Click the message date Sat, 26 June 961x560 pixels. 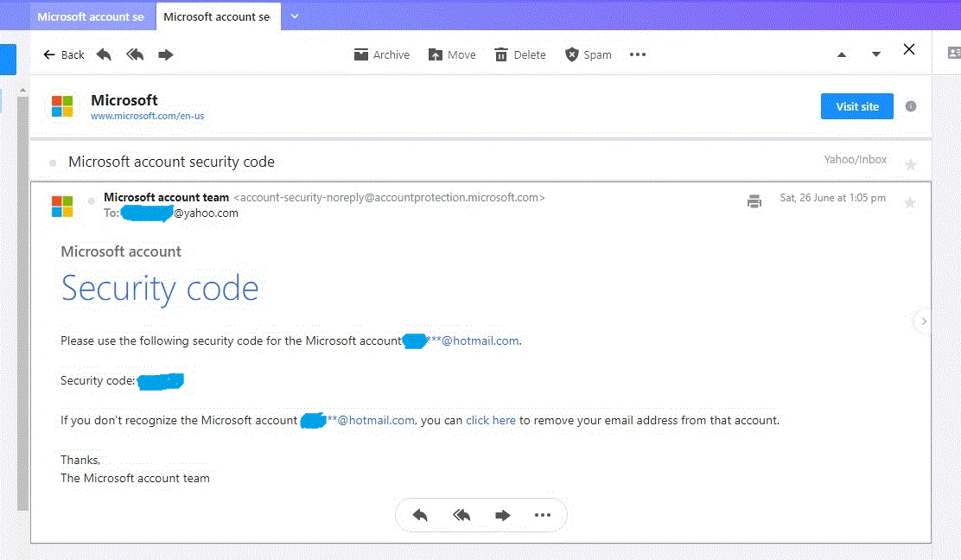tap(832, 198)
